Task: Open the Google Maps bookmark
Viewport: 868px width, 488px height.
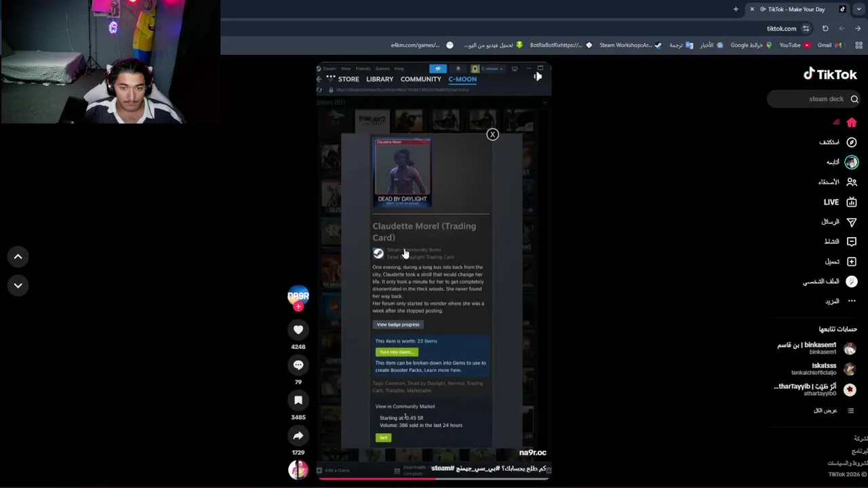Action: (x=751, y=45)
